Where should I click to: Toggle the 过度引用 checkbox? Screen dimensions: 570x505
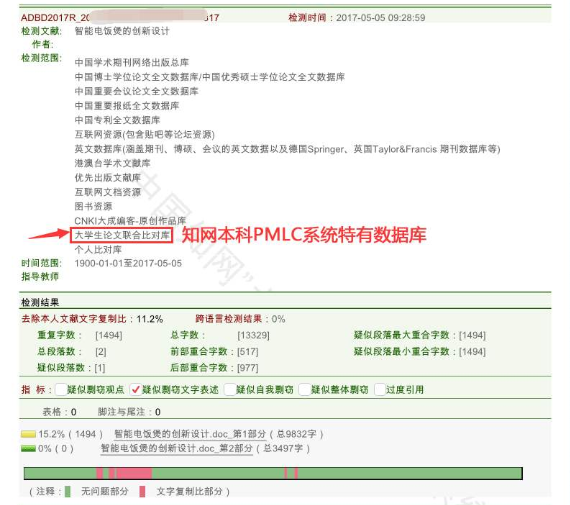tap(380, 389)
